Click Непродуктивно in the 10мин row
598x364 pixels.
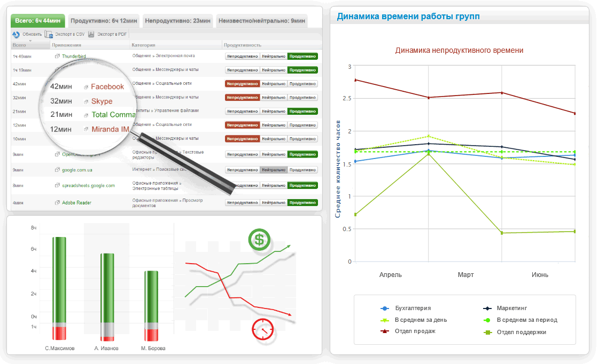coord(243,139)
